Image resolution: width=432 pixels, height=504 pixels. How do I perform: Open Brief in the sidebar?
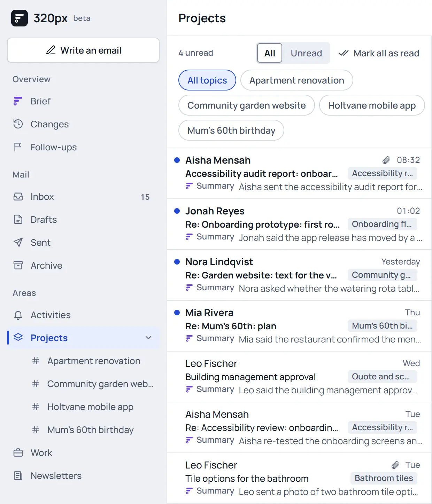pyautogui.click(x=83, y=101)
